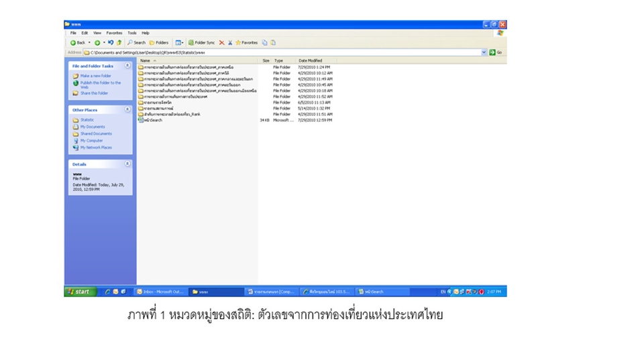
Task: Open the View menu
Action: pyautogui.click(x=97, y=33)
